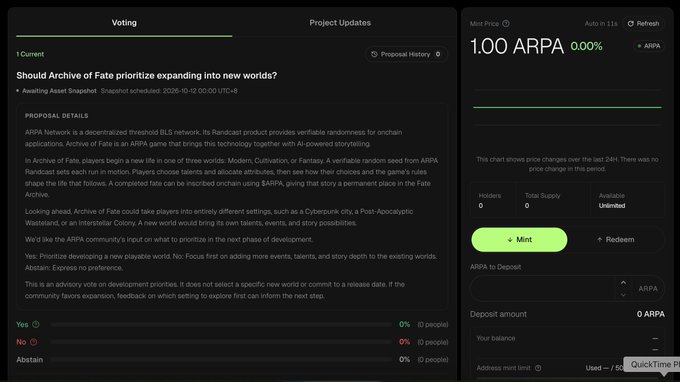Switch to the Voting tab
The width and height of the screenshot is (680, 382).
click(124, 23)
